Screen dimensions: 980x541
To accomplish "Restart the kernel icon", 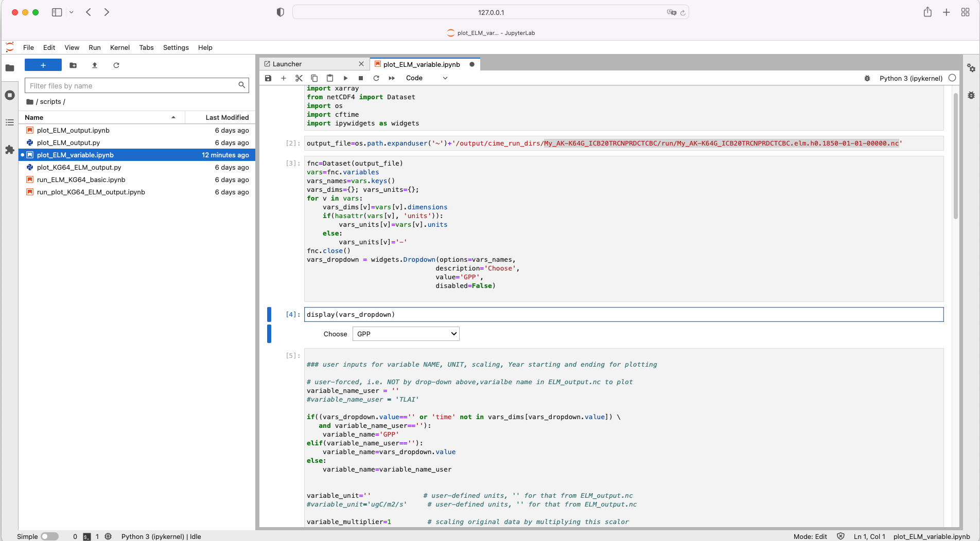I will click(x=376, y=78).
